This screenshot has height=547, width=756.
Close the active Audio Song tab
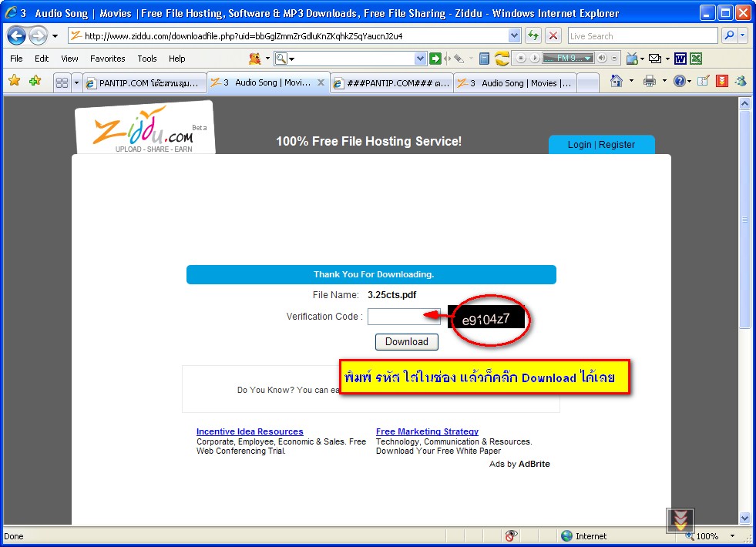pos(321,82)
